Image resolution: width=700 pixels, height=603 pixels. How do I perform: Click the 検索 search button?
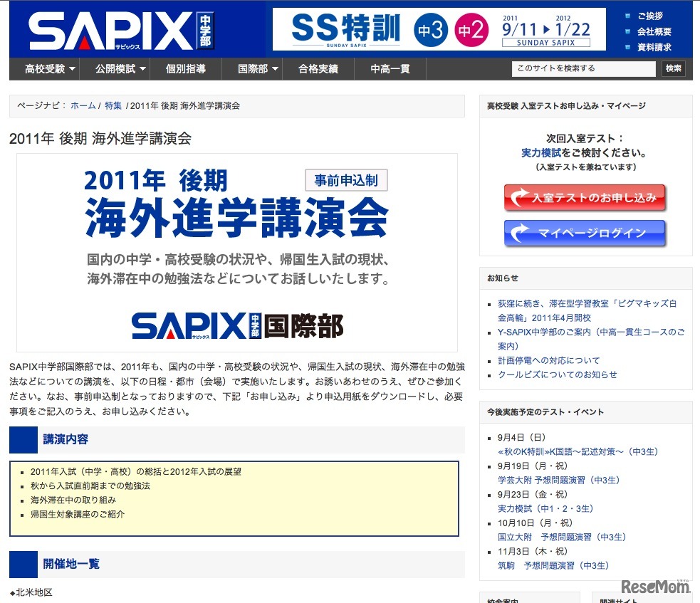click(x=673, y=68)
